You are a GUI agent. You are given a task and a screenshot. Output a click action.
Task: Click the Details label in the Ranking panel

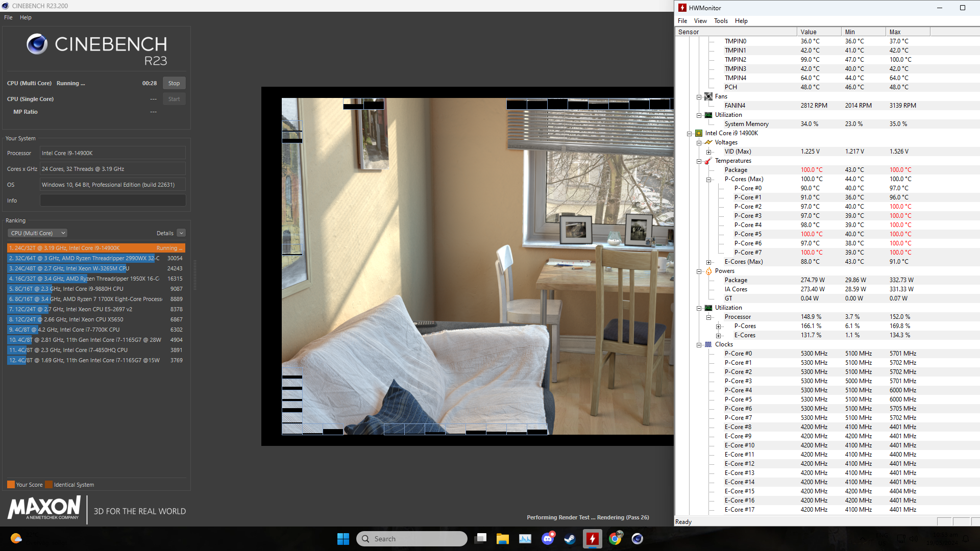click(165, 233)
